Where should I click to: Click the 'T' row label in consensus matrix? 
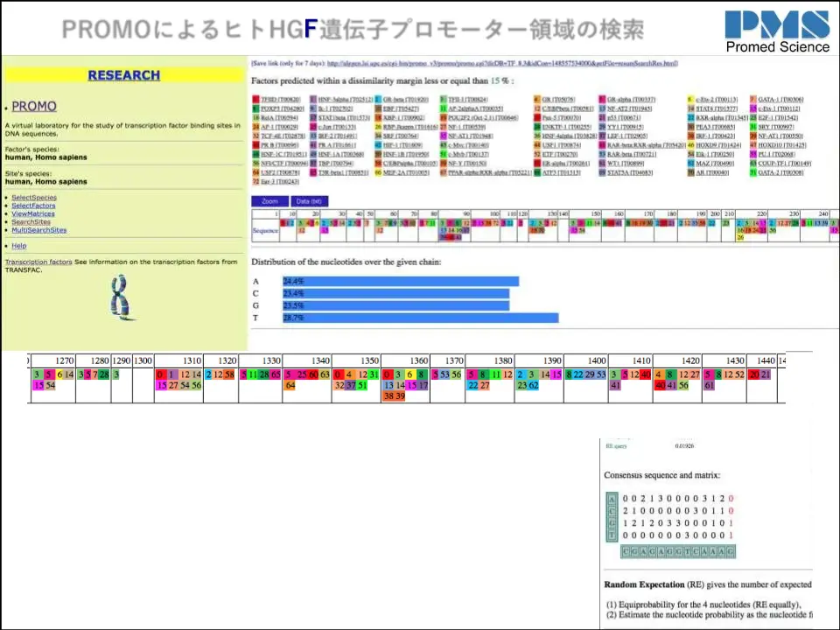[610, 535]
